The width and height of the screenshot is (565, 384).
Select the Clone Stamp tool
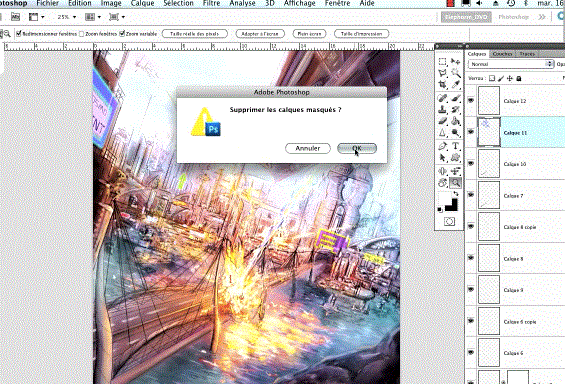[x=442, y=110]
